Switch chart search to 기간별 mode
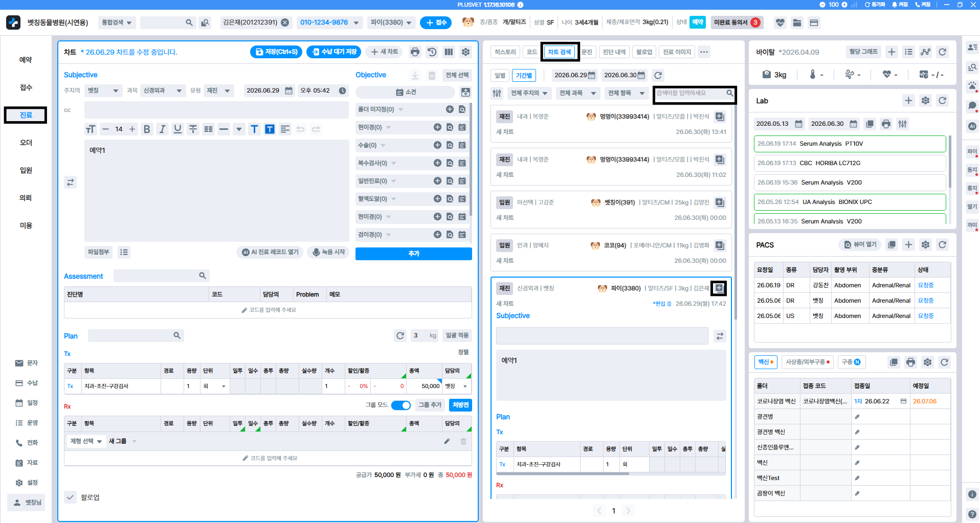 click(524, 75)
